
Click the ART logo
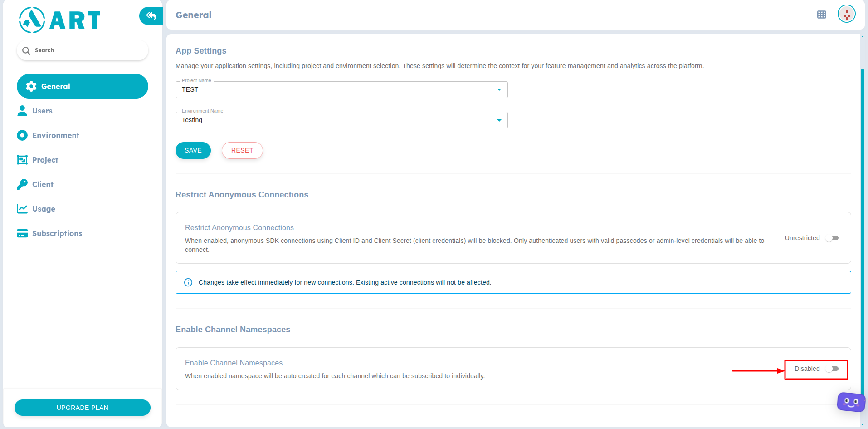59,20
